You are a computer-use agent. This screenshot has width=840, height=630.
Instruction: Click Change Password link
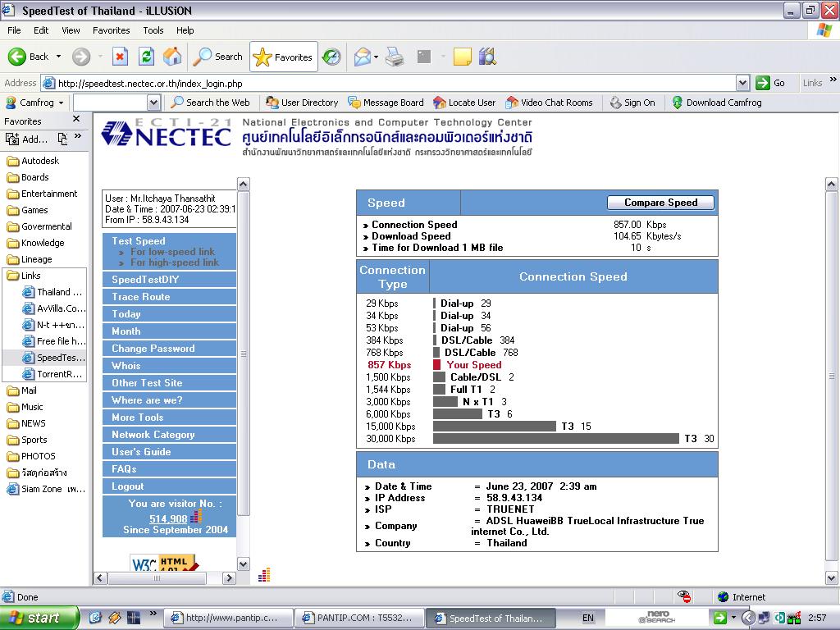[169, 349]
